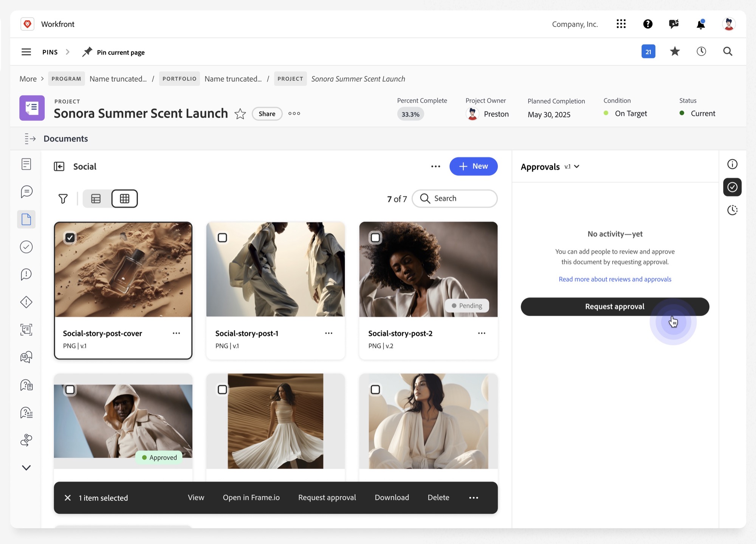Open Social folder ellipsis menu
The image size is (756, 544).
435,166
